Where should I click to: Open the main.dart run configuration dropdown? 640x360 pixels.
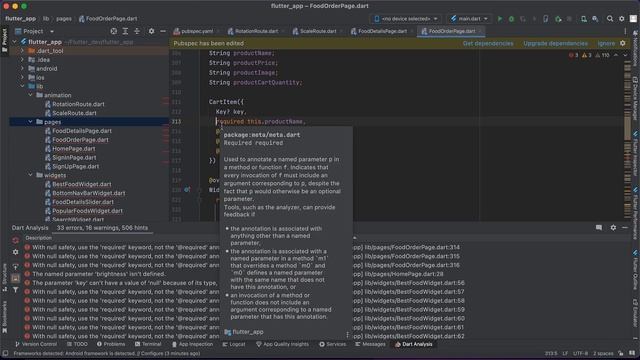[469, 19]
